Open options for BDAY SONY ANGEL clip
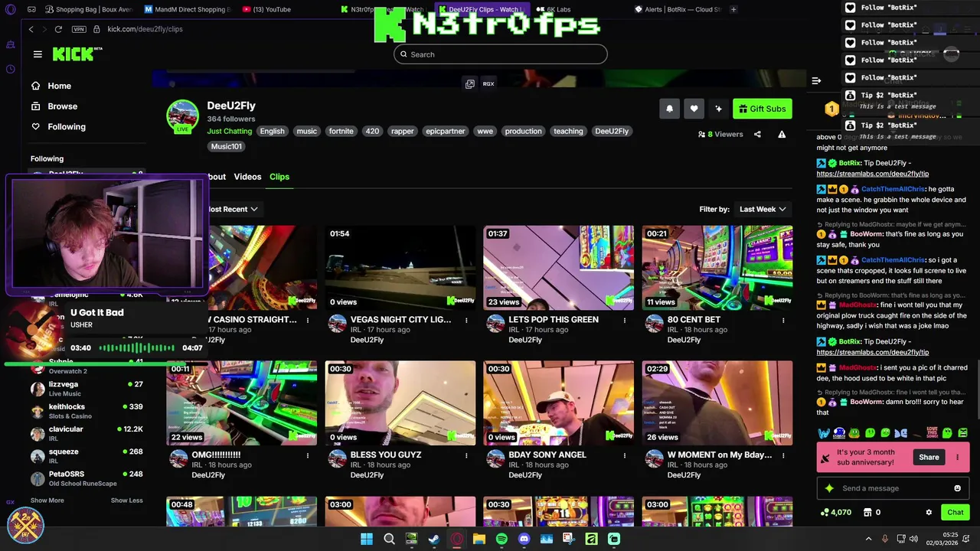The image size is (980, 551). (625, 455)
